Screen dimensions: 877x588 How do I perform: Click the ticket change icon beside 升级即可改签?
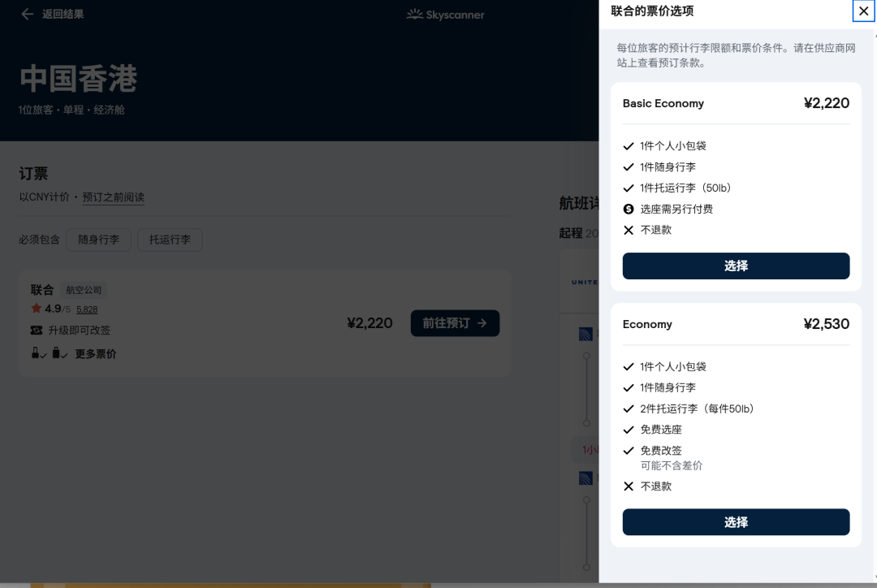(37, 330)
